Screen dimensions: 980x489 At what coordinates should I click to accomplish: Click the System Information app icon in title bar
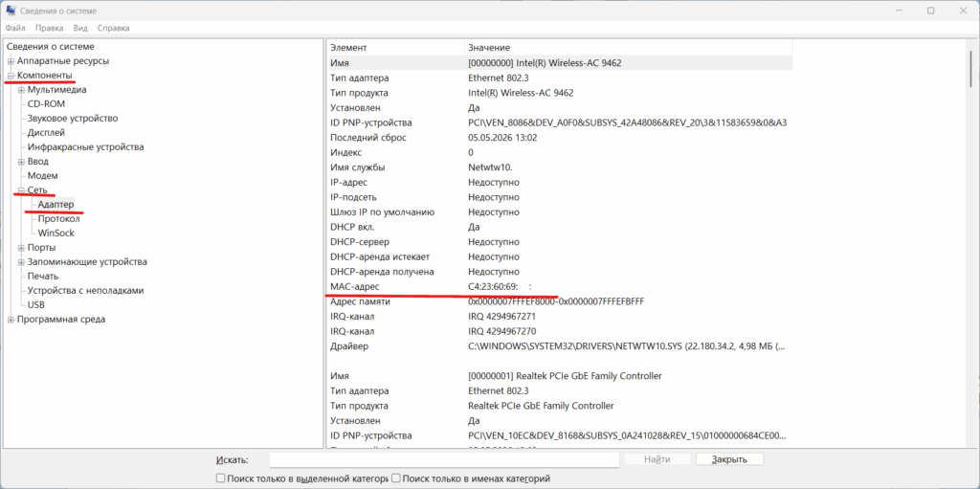click(11, 11)
